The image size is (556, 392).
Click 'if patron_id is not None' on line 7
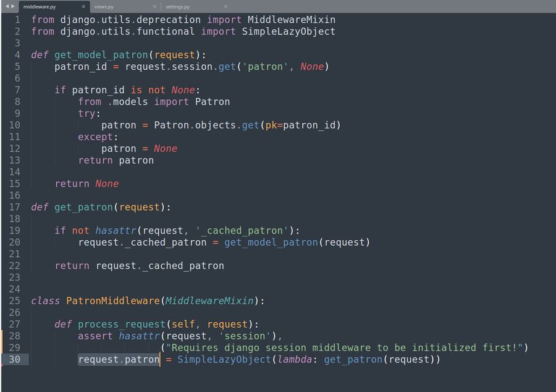coord(127,90)
